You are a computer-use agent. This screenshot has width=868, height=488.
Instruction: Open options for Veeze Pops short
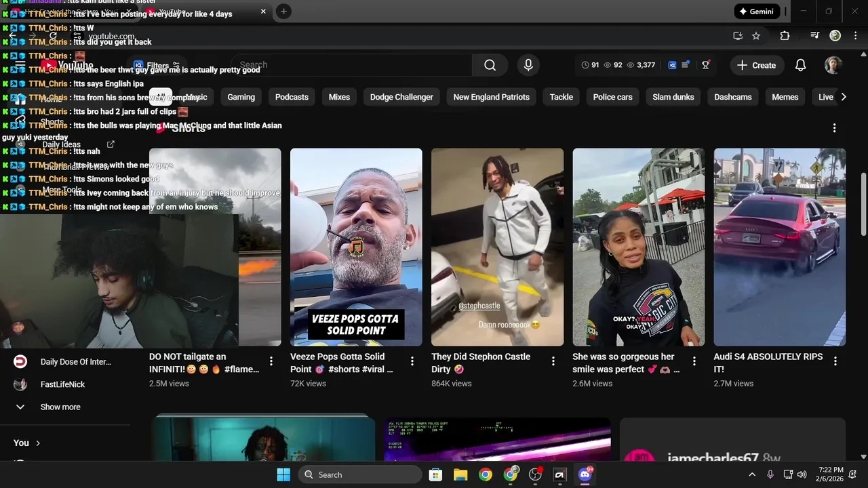coord(412,361)
